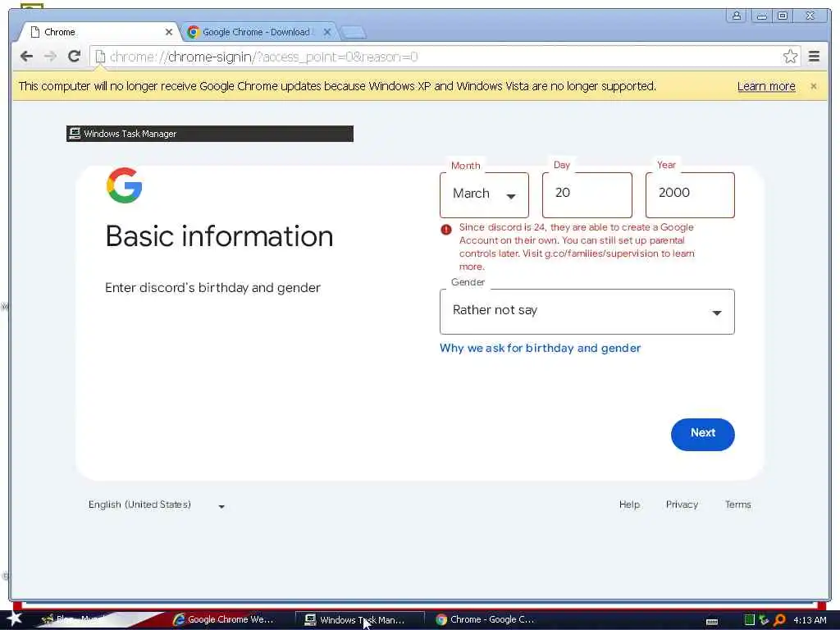The height and width of the screenshot is (630, 840).
Task: Switch to Google Chrome - Download tab
Action: (258, 32)
